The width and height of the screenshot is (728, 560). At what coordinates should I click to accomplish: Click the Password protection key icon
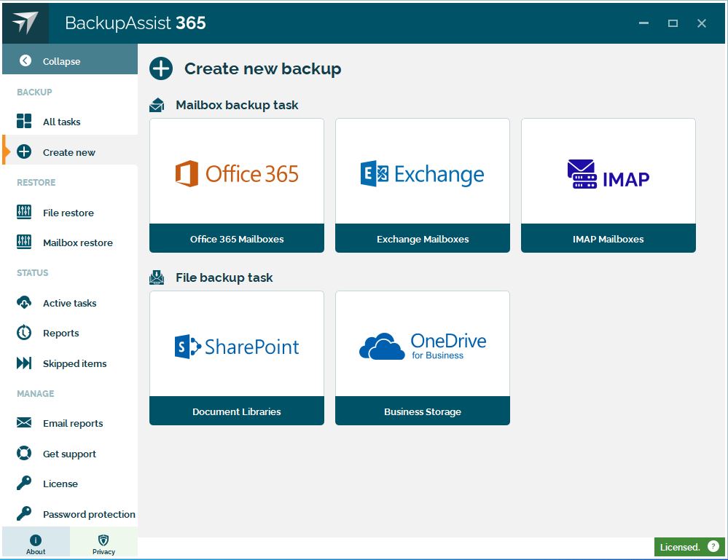[24, 513]
